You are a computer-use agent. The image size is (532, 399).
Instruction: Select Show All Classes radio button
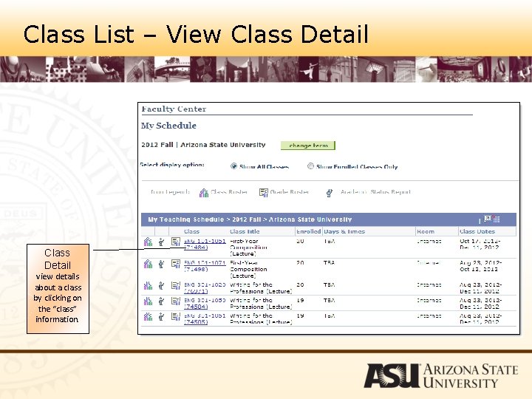(233, 166)
